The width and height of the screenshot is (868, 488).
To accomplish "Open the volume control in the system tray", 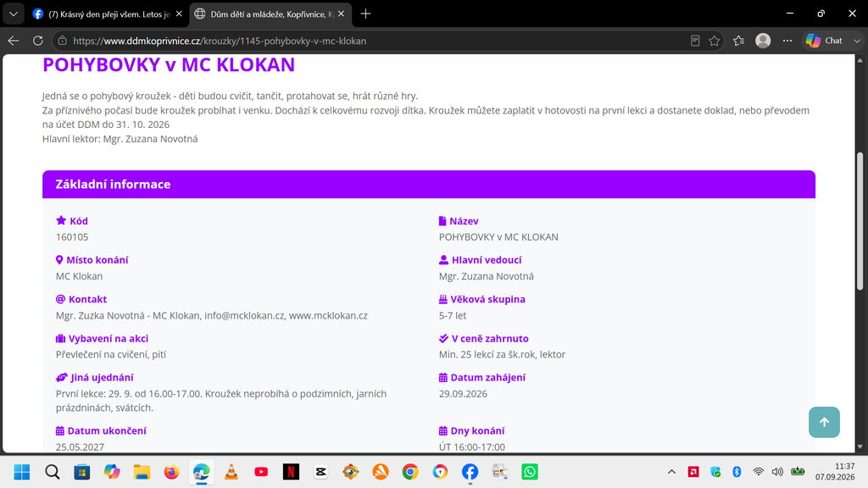I will pos(777,472).
